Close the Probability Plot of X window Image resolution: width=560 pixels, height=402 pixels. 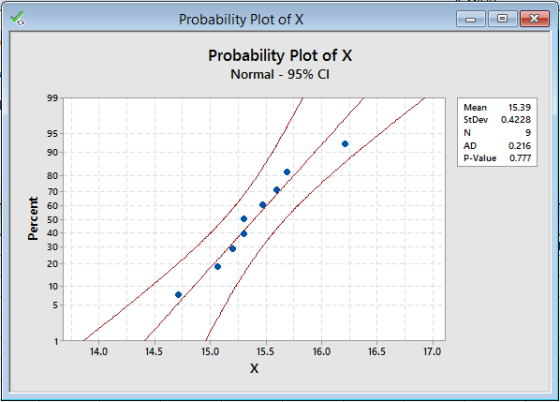(x=535, y=19)
